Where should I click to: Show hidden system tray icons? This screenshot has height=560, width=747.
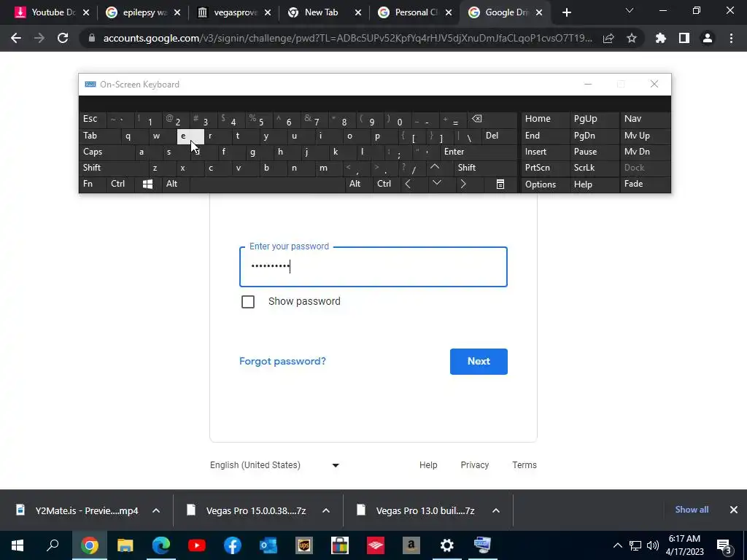[617, 545]
